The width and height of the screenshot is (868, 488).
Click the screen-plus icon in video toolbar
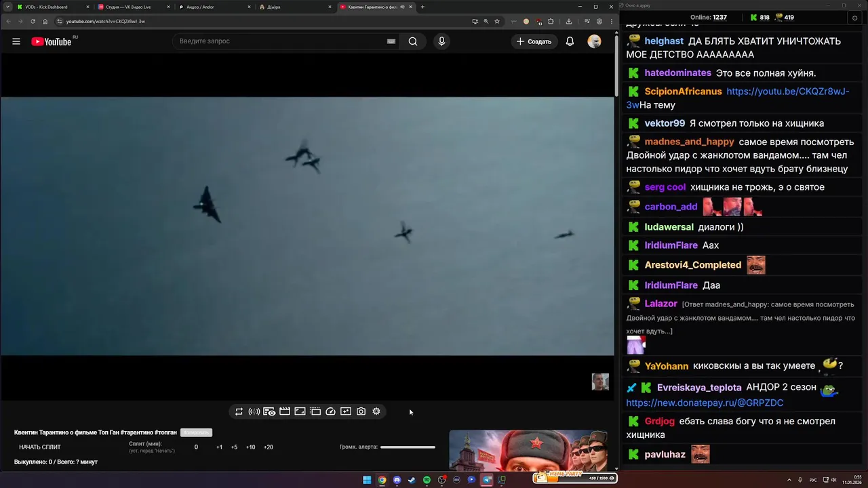346,411
